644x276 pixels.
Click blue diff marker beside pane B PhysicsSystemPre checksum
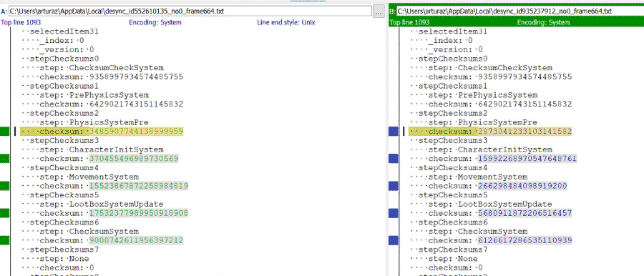point(394,132)
